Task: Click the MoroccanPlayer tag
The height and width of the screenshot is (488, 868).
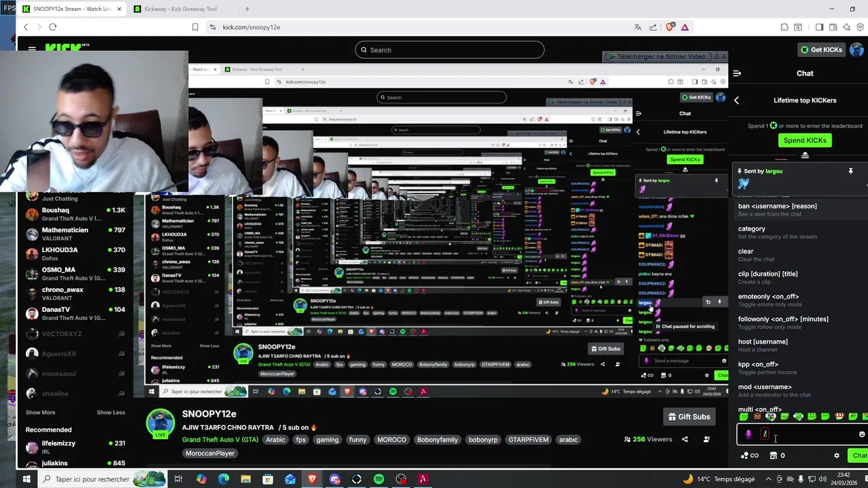Action: 210,453
